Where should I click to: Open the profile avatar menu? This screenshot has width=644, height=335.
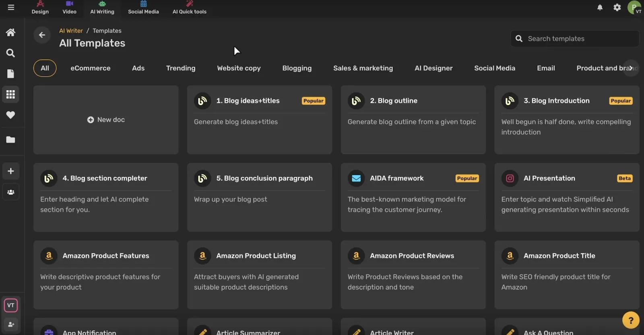tap(635, 8)
